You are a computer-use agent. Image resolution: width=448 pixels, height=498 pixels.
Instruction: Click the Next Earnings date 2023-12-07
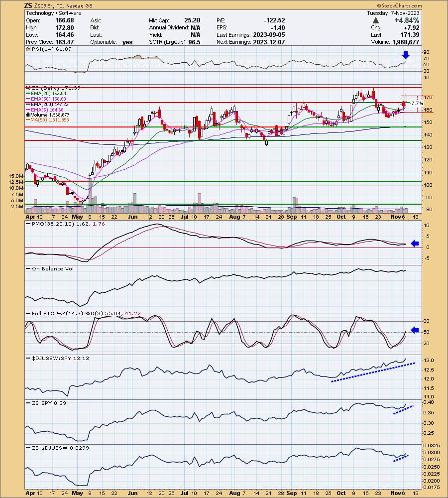269,42
